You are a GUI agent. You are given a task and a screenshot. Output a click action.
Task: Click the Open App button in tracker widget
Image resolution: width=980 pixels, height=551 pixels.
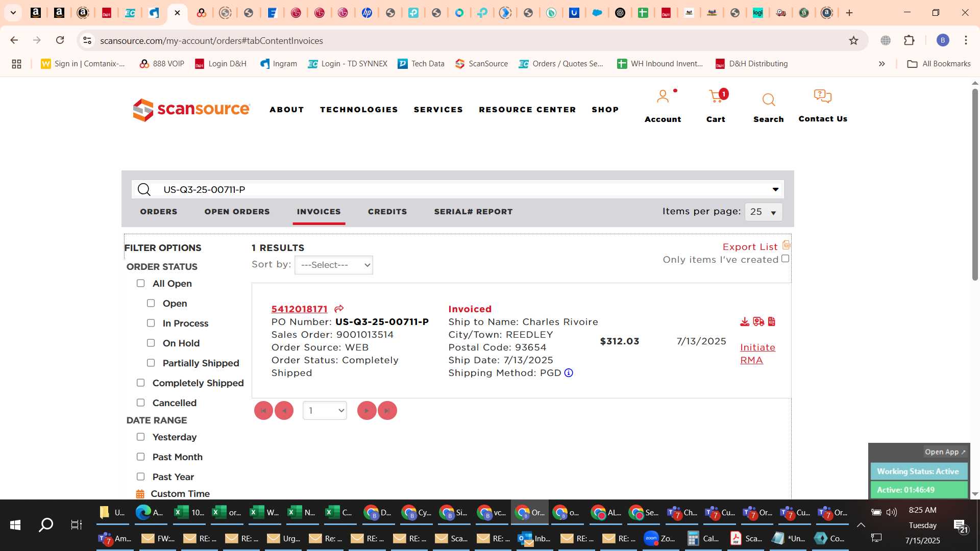pyautogui.click(x=945, y=452)
